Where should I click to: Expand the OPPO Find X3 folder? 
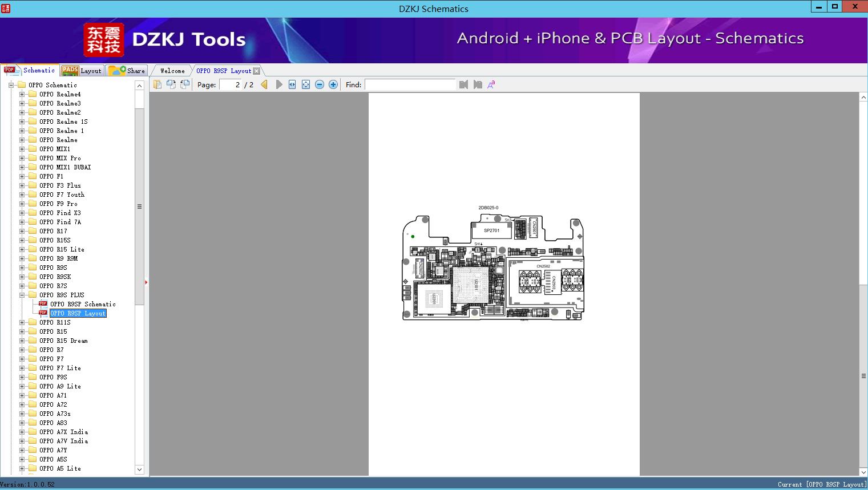(22, 213)
